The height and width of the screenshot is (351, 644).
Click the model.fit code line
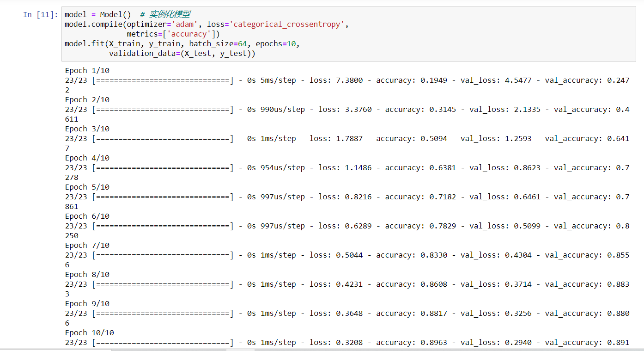(182, 44)
